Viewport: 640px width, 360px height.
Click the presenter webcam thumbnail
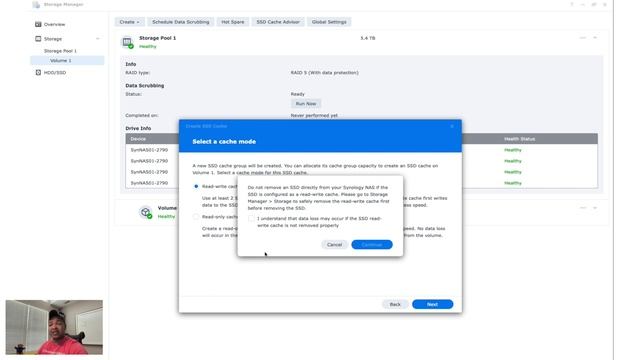[54, 327]
